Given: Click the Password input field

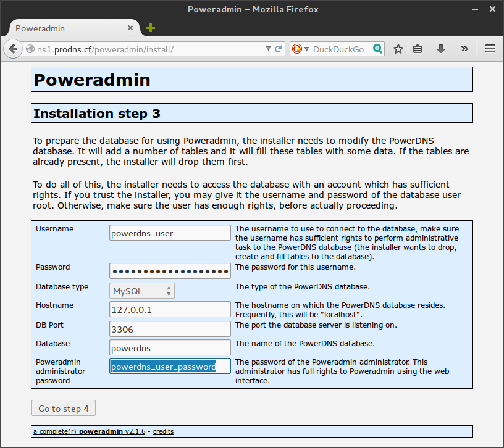Looking at the screenshot, I should (170, 271).
